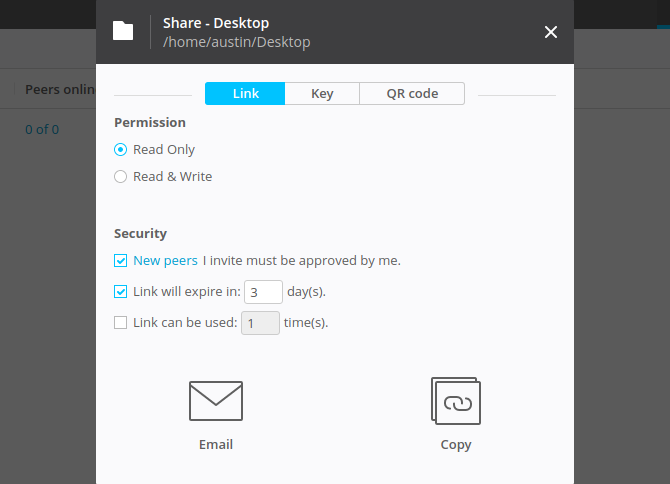Screen dimensions: 670x484
Task: Select the Read & Write permission
Action: pyautogui.click(x=120, y=176)
